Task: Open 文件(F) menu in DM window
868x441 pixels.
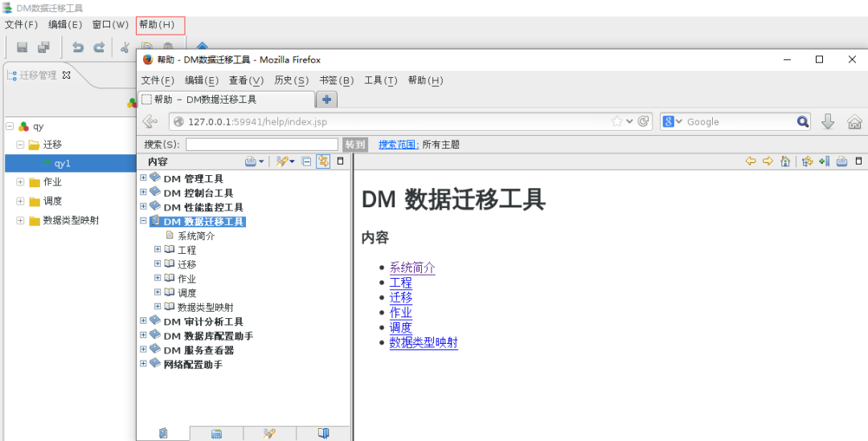Action: [22, 25]
